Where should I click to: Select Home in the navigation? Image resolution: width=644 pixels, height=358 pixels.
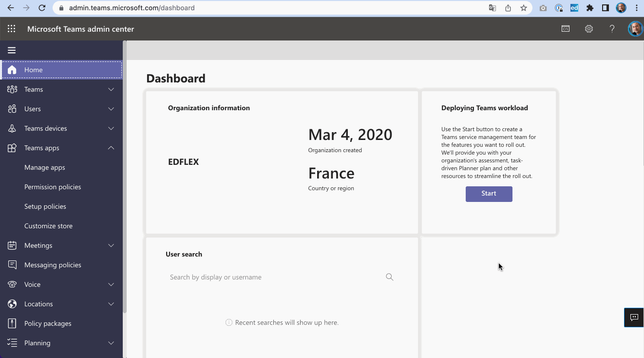pyautogui.click(x=61, y=70)
